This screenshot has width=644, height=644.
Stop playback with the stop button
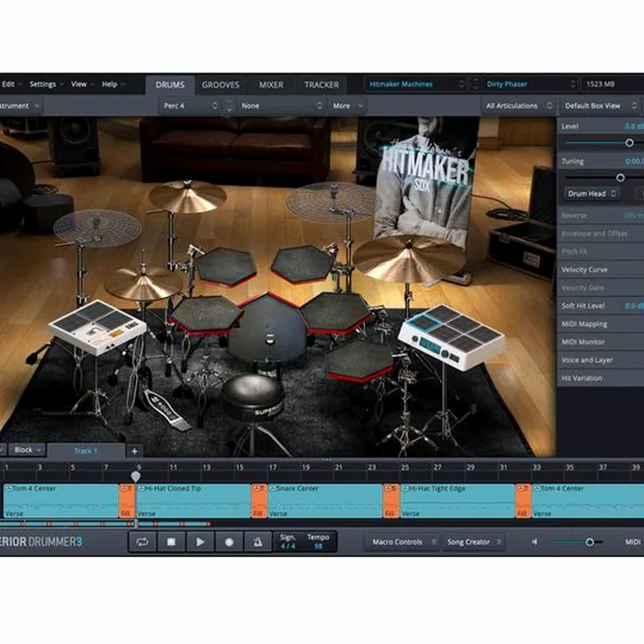(x=171, y=542)
